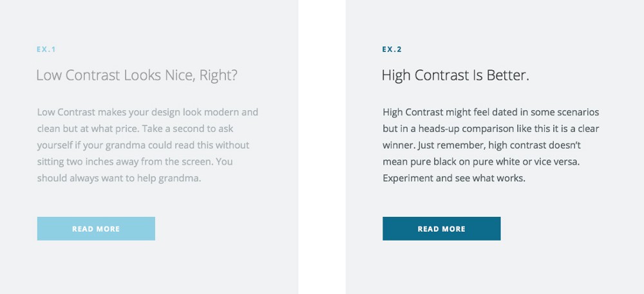644x294 pixels.
Task: Select the EX.2 label
Action: click(392, 50)
